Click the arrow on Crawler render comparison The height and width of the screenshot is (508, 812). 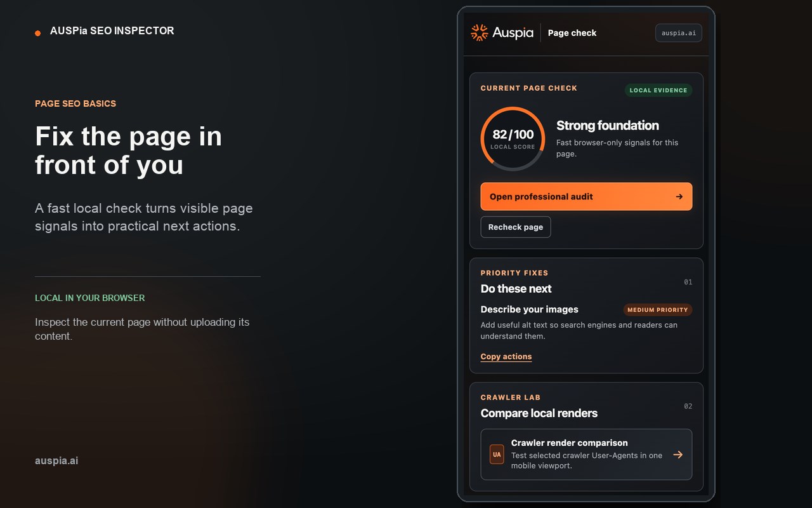pyautogui.click(x=678, y=455)
